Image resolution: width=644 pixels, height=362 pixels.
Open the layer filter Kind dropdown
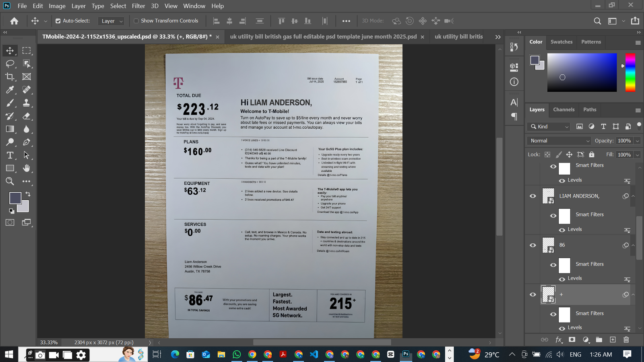549,127
